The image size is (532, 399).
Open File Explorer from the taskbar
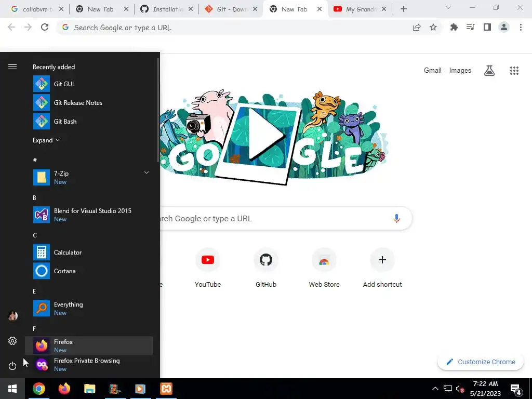89,389
